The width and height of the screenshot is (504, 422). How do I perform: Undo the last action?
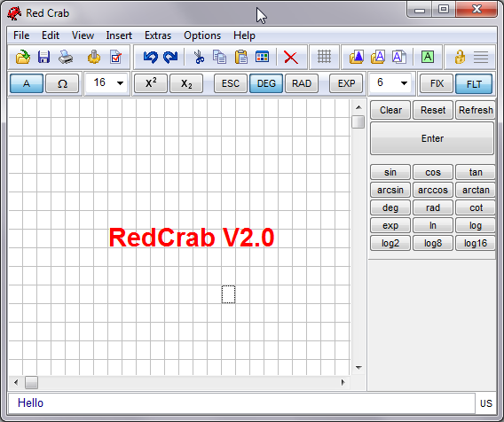tap(151, 57)
